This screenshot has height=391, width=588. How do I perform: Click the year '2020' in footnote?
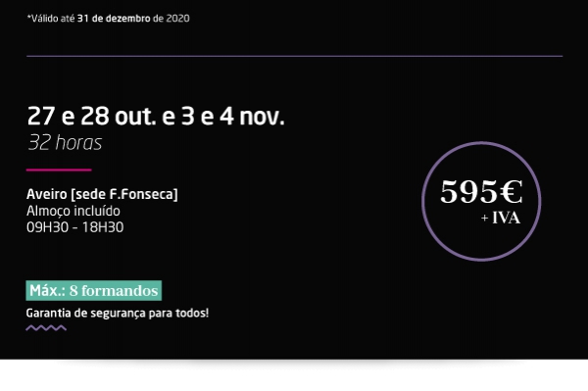177,19
